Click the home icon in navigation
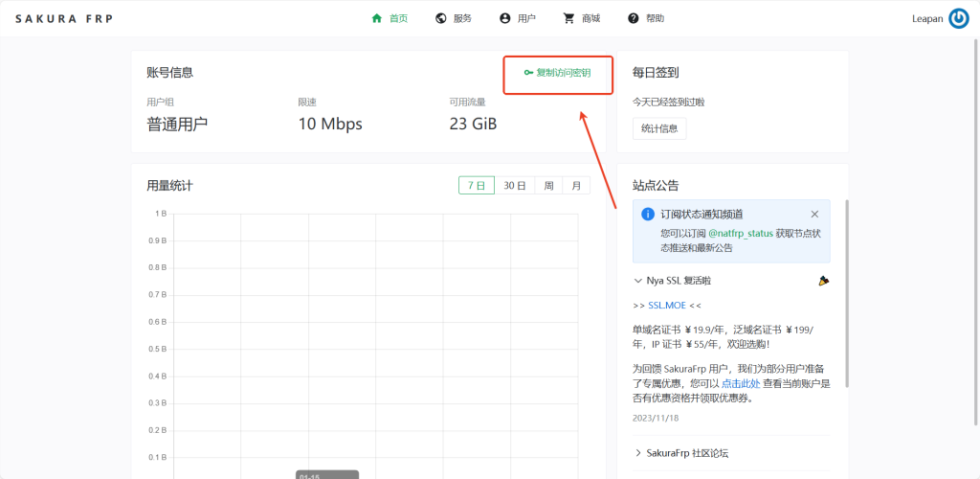 click(x=376, y=18)
